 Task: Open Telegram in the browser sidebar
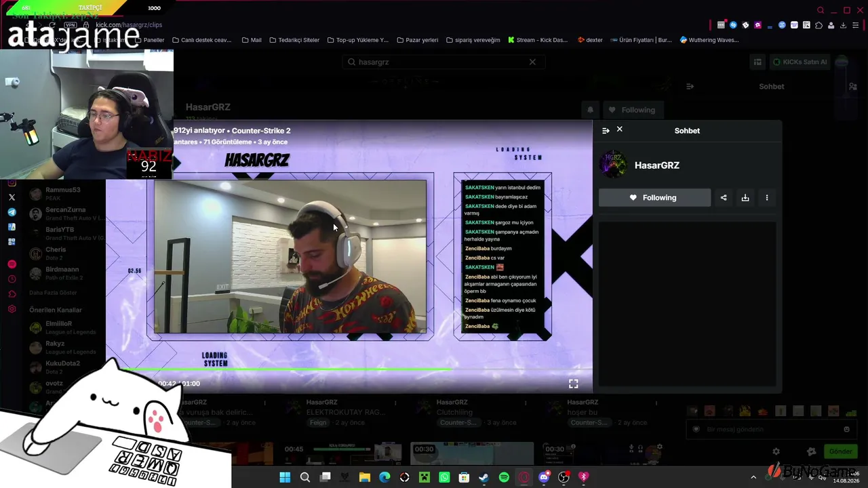click(x=12, y=212)
